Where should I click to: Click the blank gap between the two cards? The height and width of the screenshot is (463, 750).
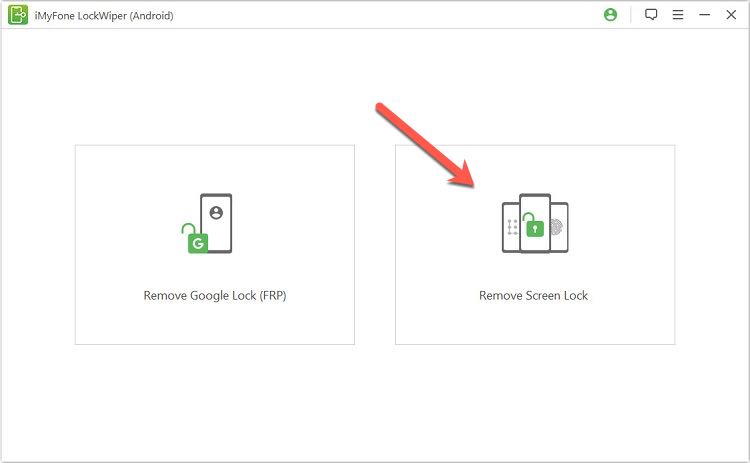tap(375, 245)
